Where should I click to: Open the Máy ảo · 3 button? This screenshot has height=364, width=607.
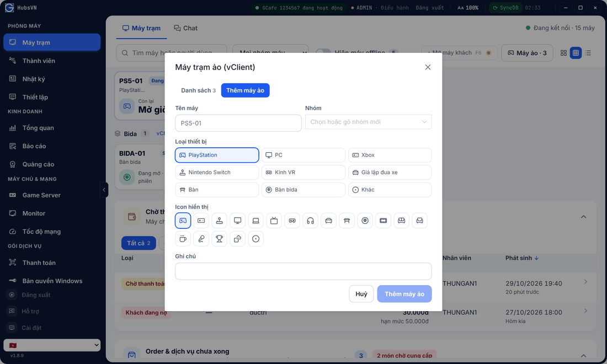pyautogui.click(x=527, y=53)
